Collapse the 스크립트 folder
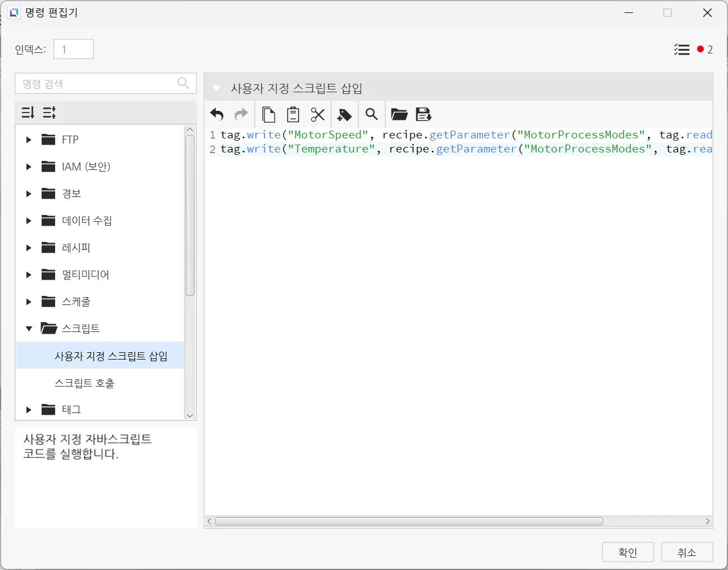The height and width of the screenshot is (570, 728). [x=29, y=329]
